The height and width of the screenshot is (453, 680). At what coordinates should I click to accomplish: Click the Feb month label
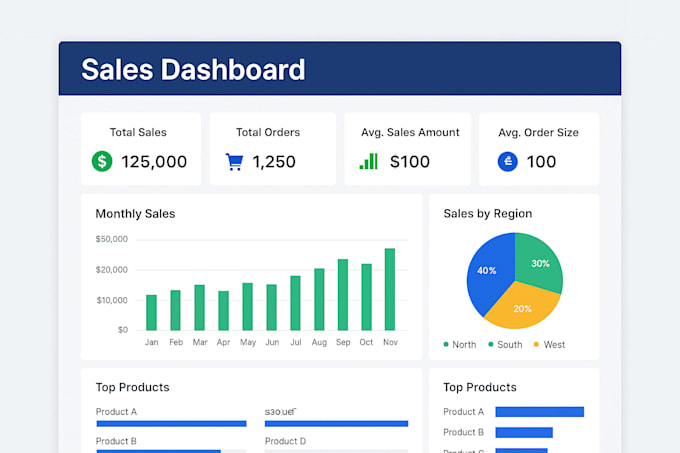[176, 342]
